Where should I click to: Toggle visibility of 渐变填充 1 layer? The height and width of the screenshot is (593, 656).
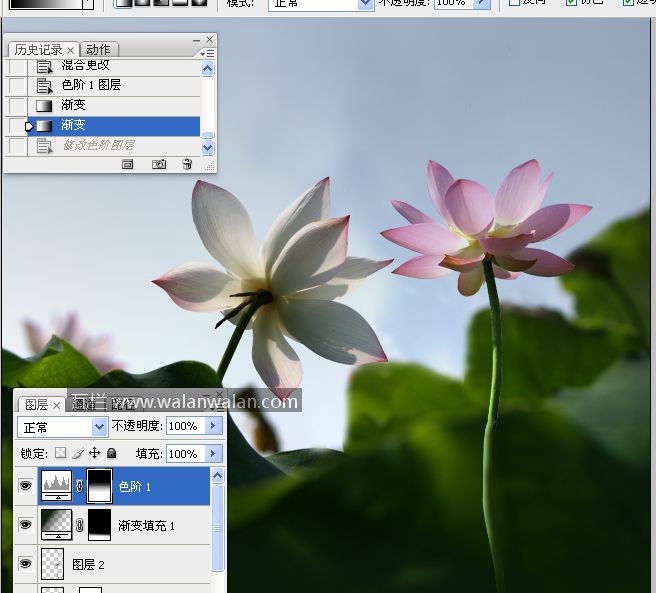click(x=26, y=525)
